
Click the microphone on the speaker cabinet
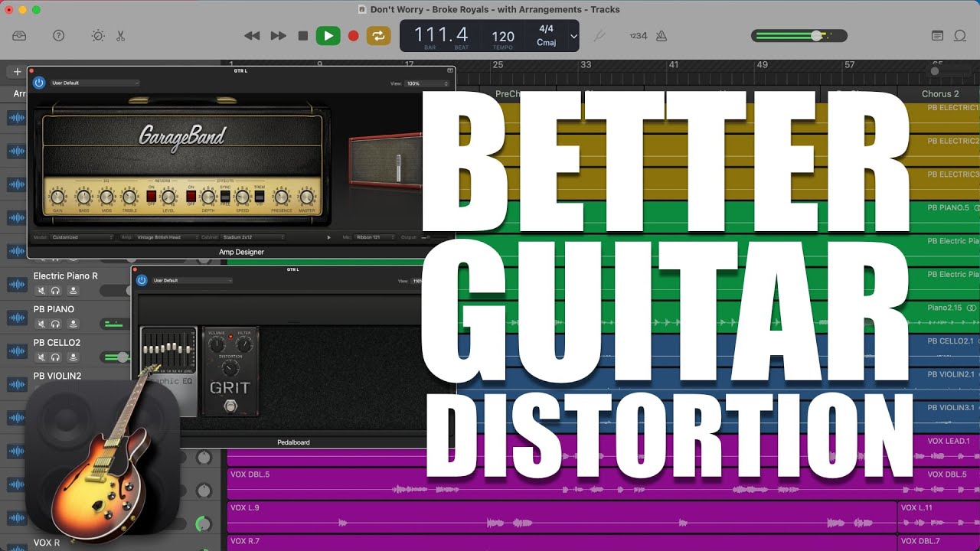(398, 166)
